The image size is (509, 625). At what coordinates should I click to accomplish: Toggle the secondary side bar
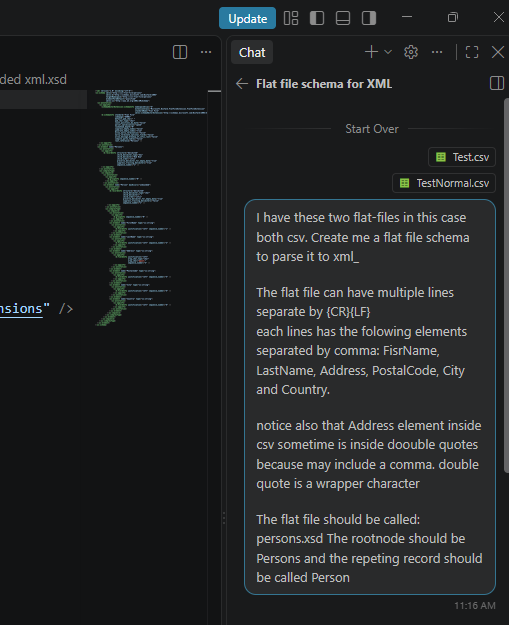point(369,18)
